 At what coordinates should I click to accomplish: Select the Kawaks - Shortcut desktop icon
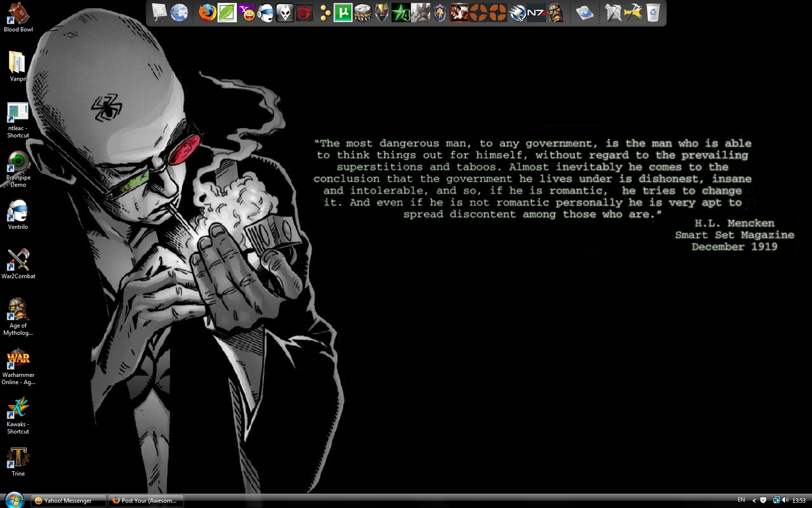point(18,416)
